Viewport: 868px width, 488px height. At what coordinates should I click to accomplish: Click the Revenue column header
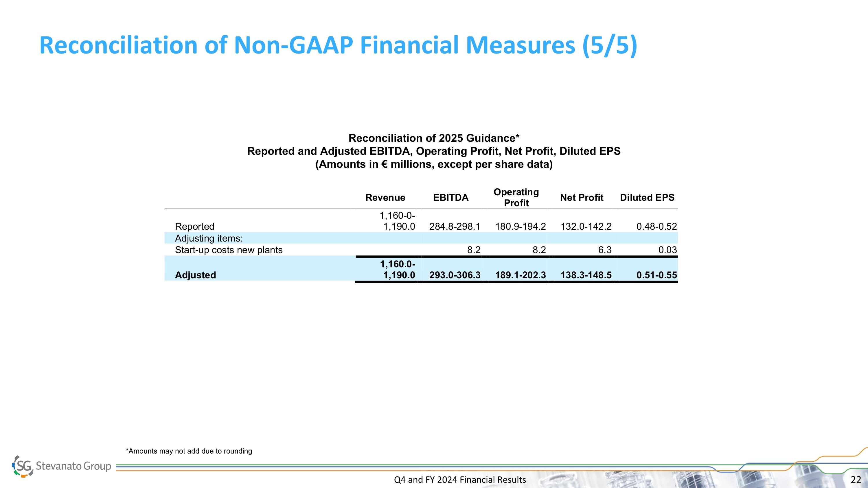[385, 197]
